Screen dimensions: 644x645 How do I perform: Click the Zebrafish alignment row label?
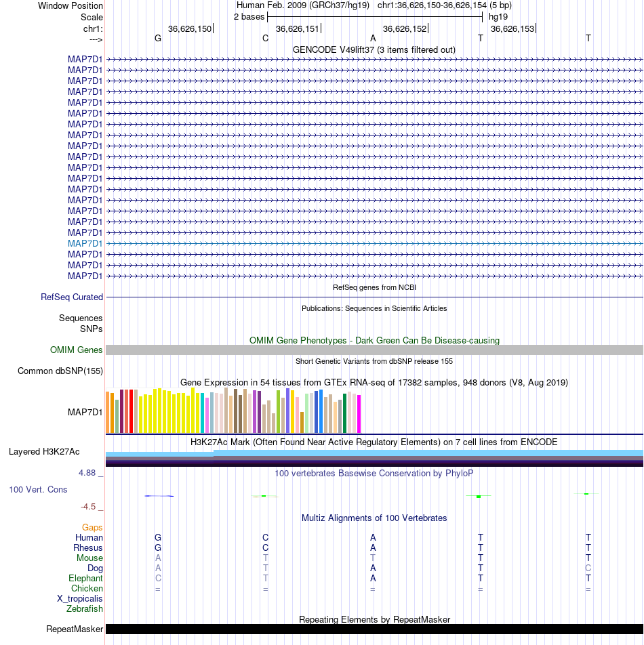pyautogui.click(x=85, y=609)
